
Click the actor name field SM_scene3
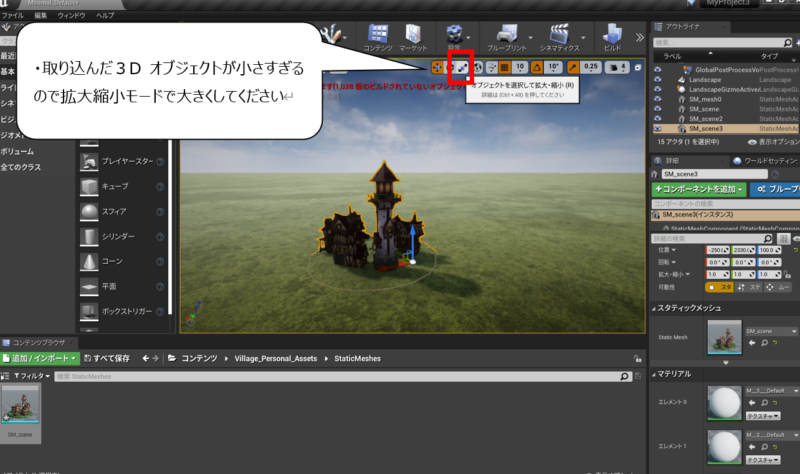pyautogui.click(x=715, y=174)
